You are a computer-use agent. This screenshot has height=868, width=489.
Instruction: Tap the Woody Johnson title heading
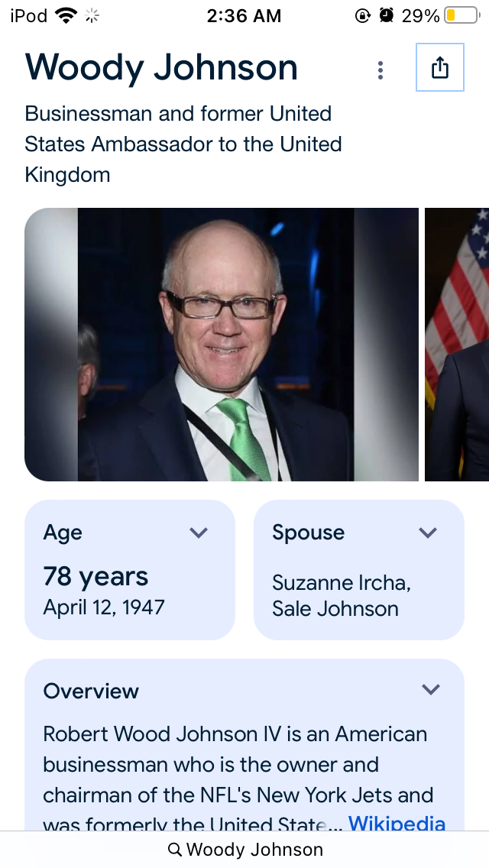pos(161,67)
